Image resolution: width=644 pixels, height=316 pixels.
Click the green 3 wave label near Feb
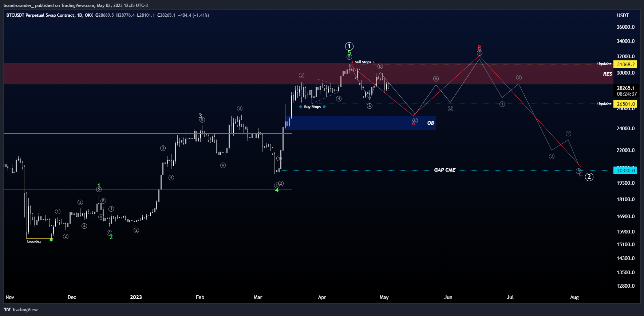200,116
